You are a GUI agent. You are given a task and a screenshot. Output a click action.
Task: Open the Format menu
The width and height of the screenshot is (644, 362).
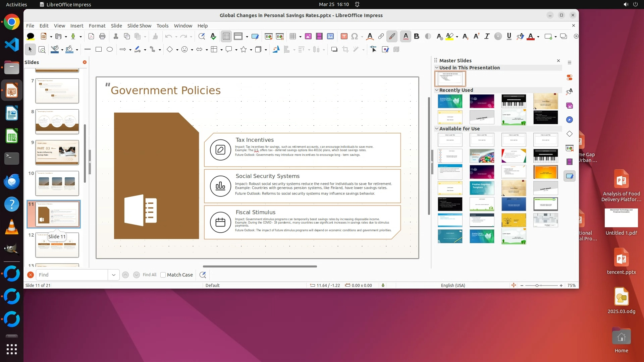pyautogui.click(x=97, y=25)
